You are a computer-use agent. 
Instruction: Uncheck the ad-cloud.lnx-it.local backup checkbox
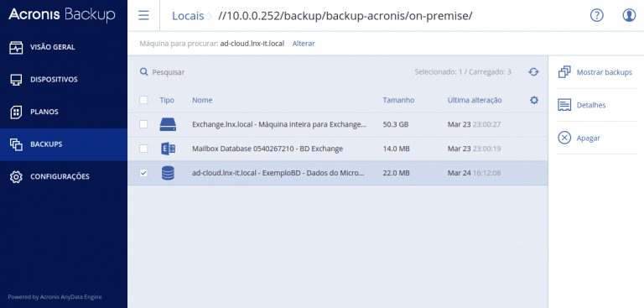pos(143,173)
